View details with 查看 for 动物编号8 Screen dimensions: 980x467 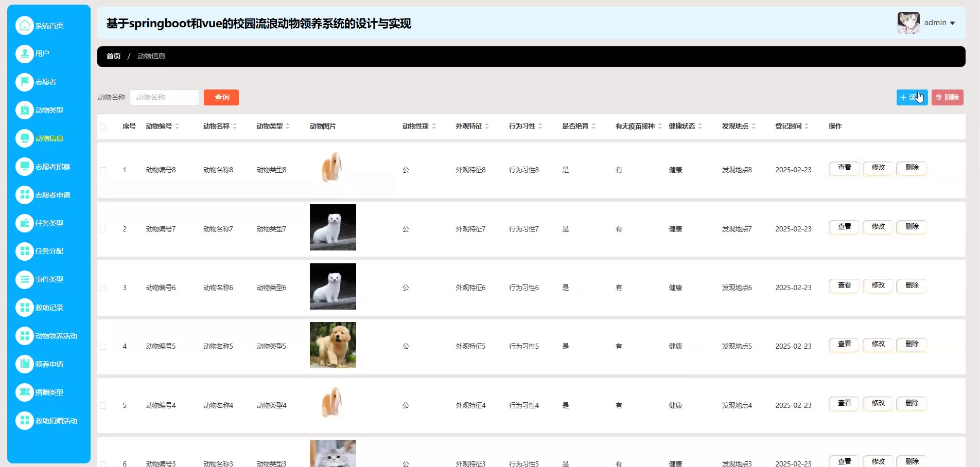point(844,168)
